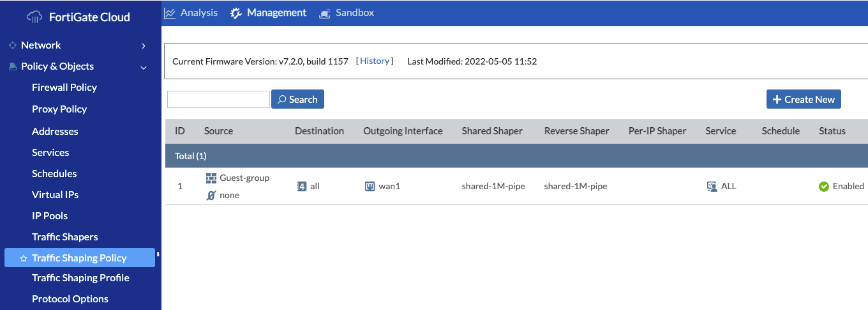
Task: Go to Addresses
Action: coord(55,132)
